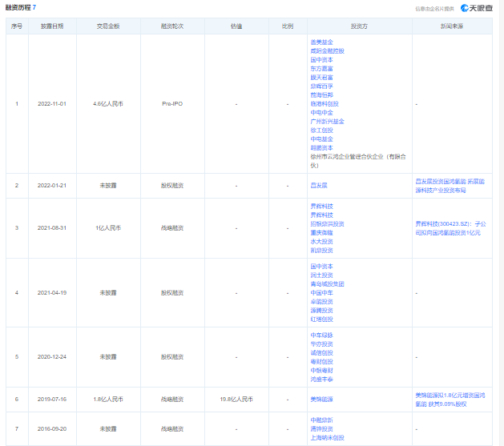Open investor link 青岛城投集团
The width and height of the screenshot is (504, 446).
point(327,283)
